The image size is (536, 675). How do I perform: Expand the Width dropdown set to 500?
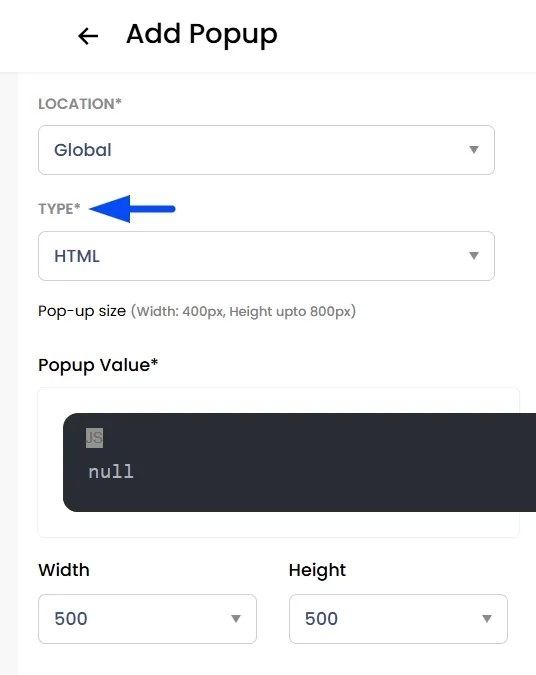click(x=147, y=619)
